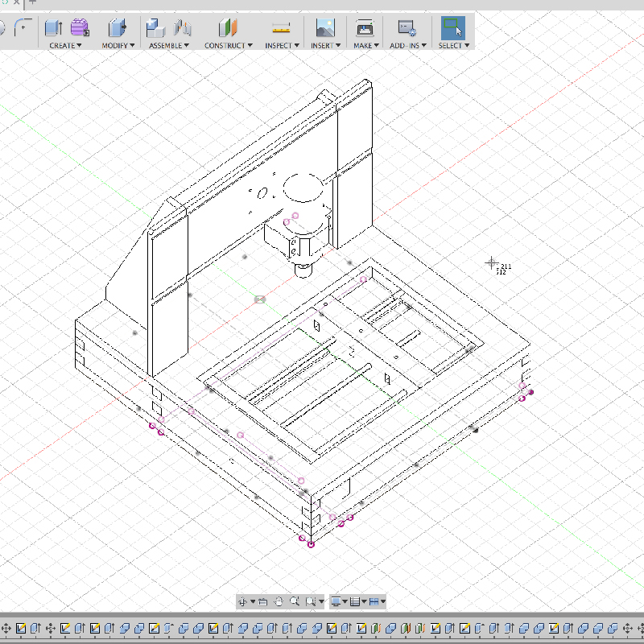Select the Pan tool in navigation bar
Screen dimensions: 644x644
coord(279,601)
